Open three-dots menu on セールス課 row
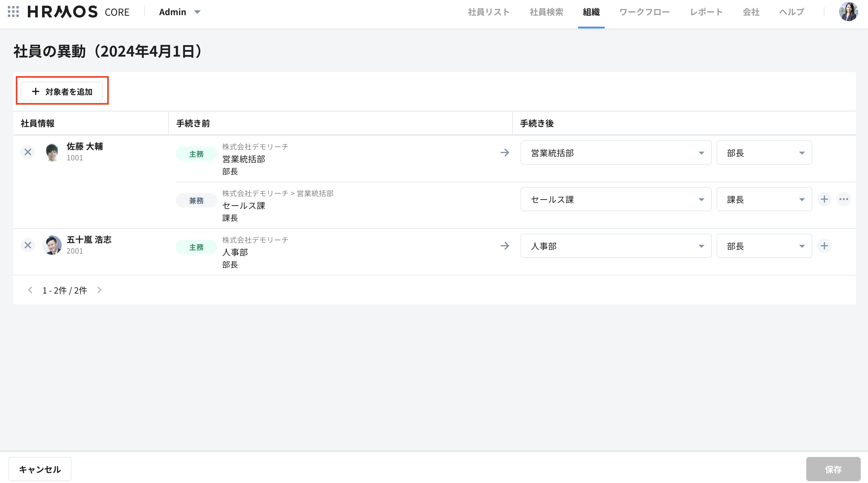 (844, 199)
